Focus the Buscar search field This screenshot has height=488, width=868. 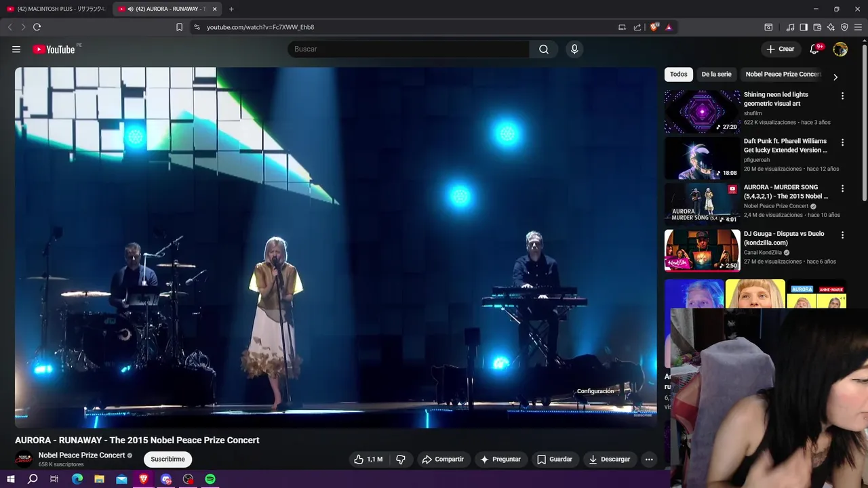pyautogui.click(x=408, y=49)
